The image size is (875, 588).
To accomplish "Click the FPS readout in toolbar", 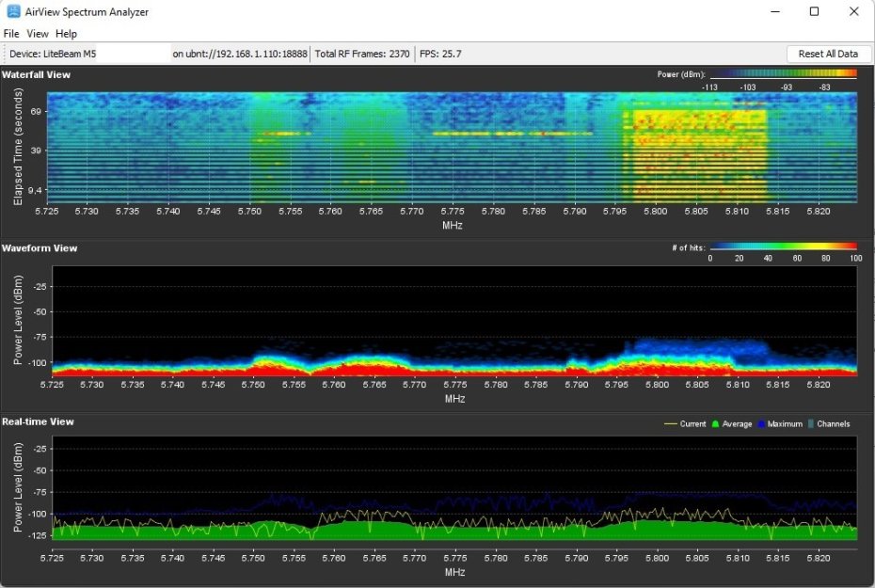I will (440, 54).
